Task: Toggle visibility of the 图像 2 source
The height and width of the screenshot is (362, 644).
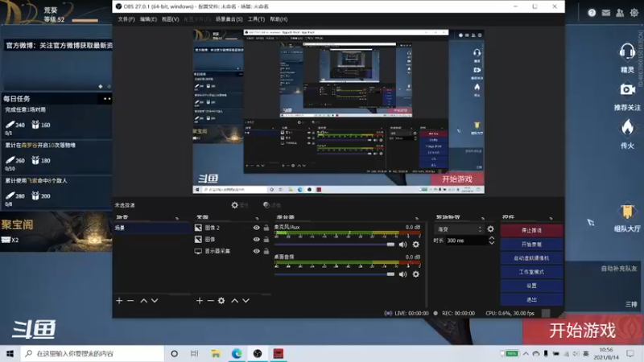Action: [x=256, y=228]
